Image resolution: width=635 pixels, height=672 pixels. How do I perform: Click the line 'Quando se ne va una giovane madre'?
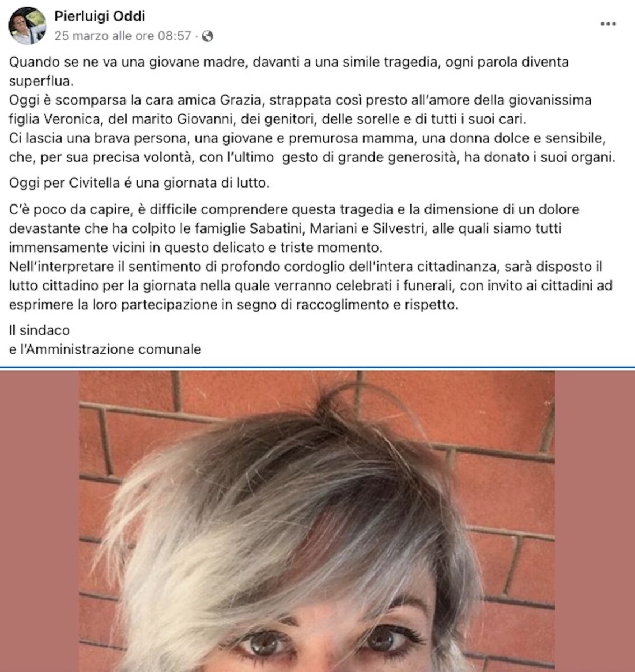(x=289, y=62)
